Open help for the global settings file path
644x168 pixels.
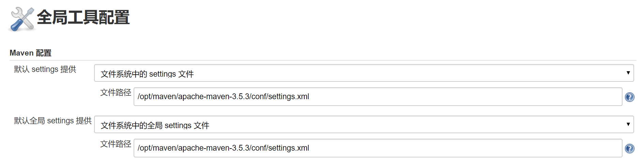tap(629, 149)
